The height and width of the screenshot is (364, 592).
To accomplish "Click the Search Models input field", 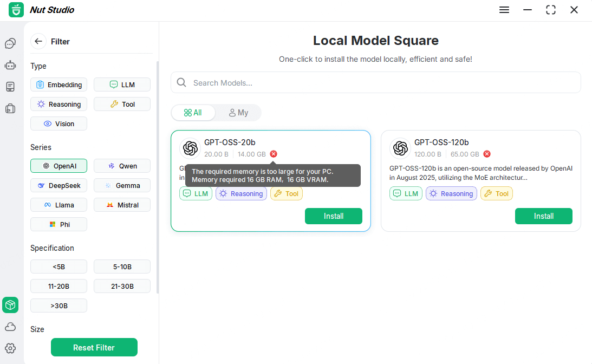I will tap(376, 82).
